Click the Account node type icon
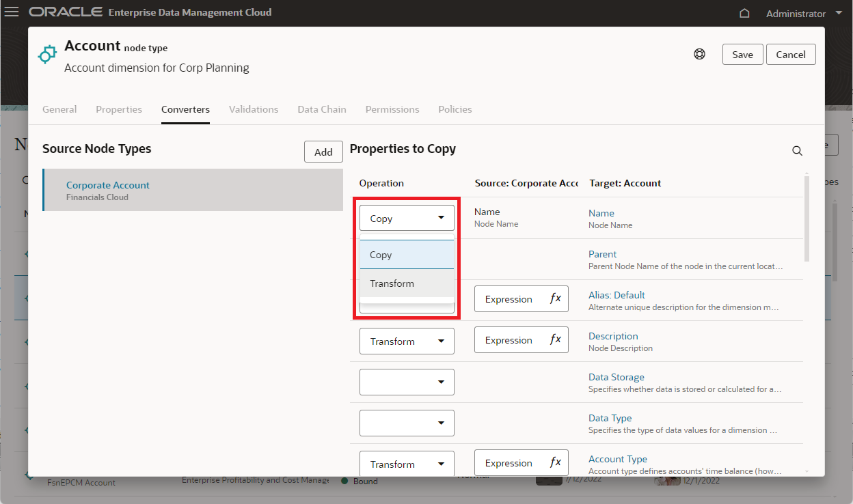This screenshot has width=853, height=504. coord(46,55)
